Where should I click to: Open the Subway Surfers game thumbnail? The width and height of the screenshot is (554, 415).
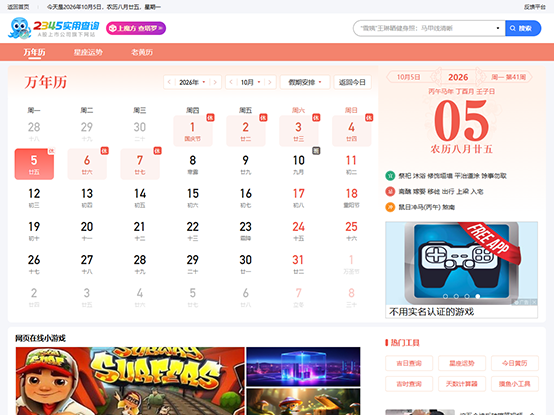coord(130,381)
